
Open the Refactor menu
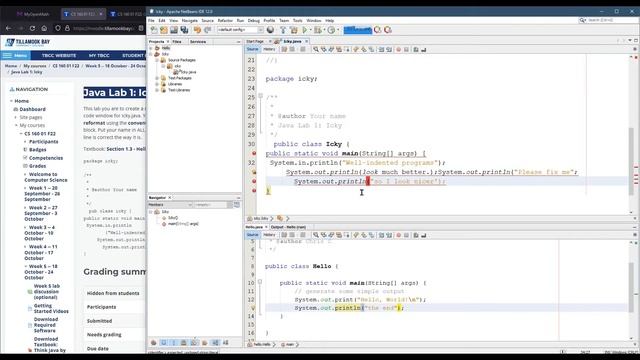[x=225, y=20]
